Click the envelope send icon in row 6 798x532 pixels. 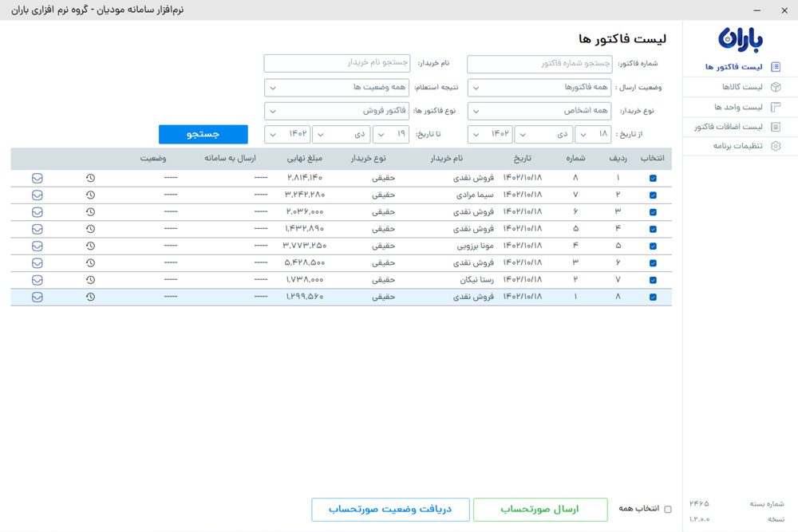tap(38, 263)
